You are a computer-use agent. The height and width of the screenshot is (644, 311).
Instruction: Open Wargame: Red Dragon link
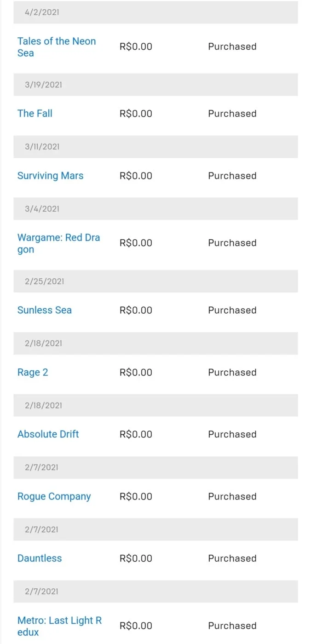pos(58,243)
